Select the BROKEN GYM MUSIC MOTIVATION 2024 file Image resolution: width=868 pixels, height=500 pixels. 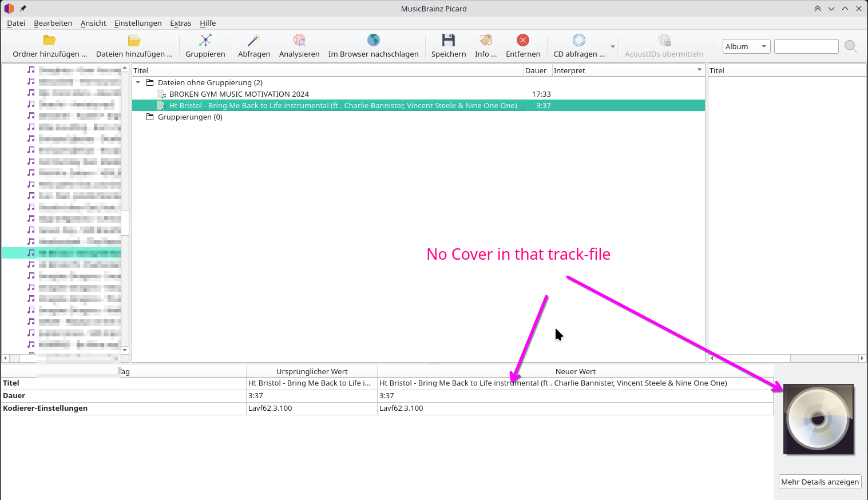pyautogui.click(x=239, y=94)
